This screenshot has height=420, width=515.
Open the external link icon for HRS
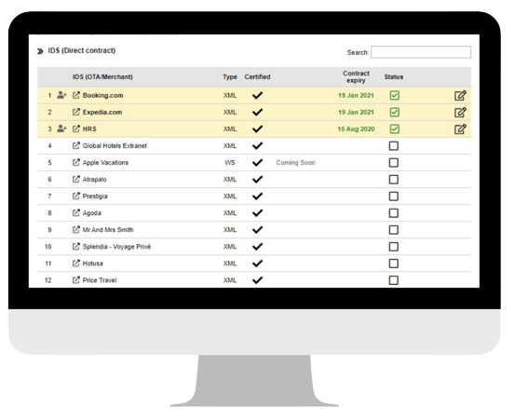point(75,129)
